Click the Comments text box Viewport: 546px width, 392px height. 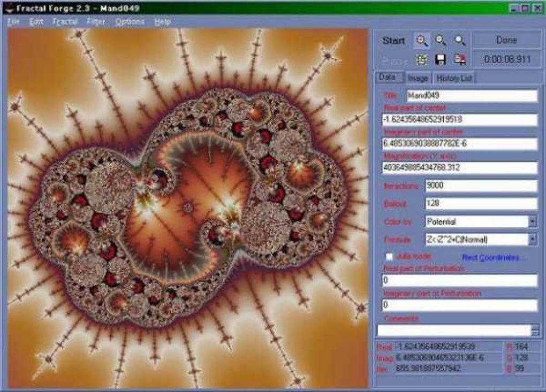point(454,330)
